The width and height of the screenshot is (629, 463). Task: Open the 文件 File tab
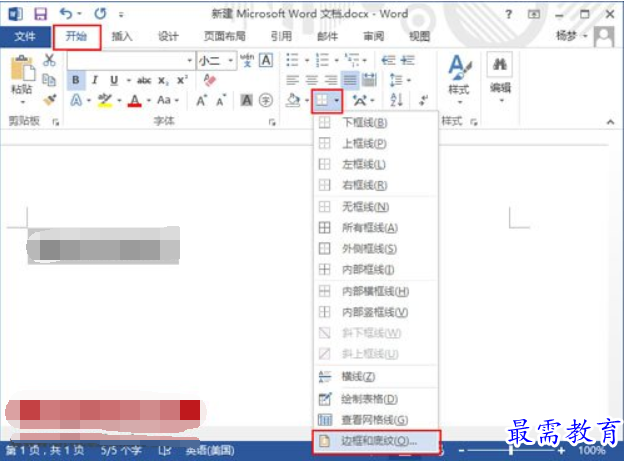click(25, 37)
